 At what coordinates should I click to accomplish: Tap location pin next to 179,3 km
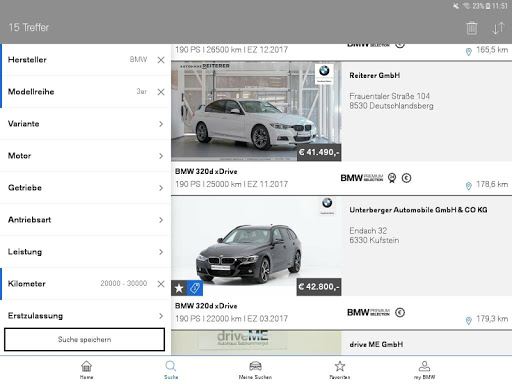(x=469, y=320)
